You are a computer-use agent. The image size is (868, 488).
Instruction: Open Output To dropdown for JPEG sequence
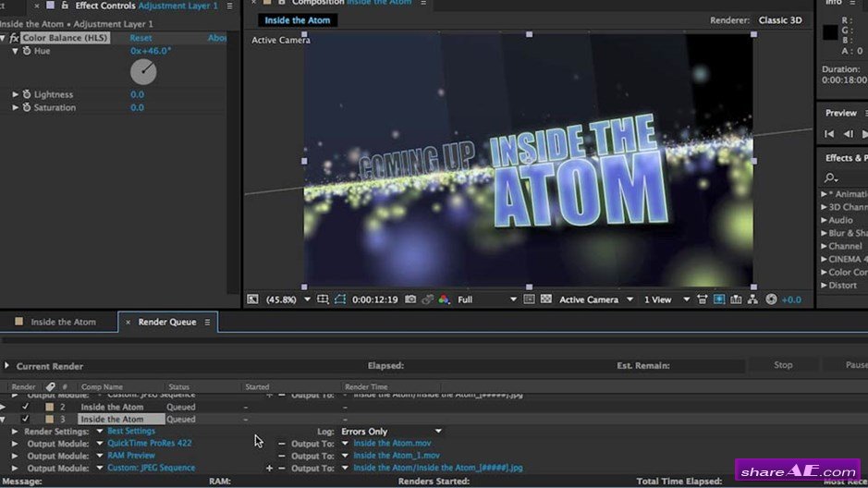point(345,468)
